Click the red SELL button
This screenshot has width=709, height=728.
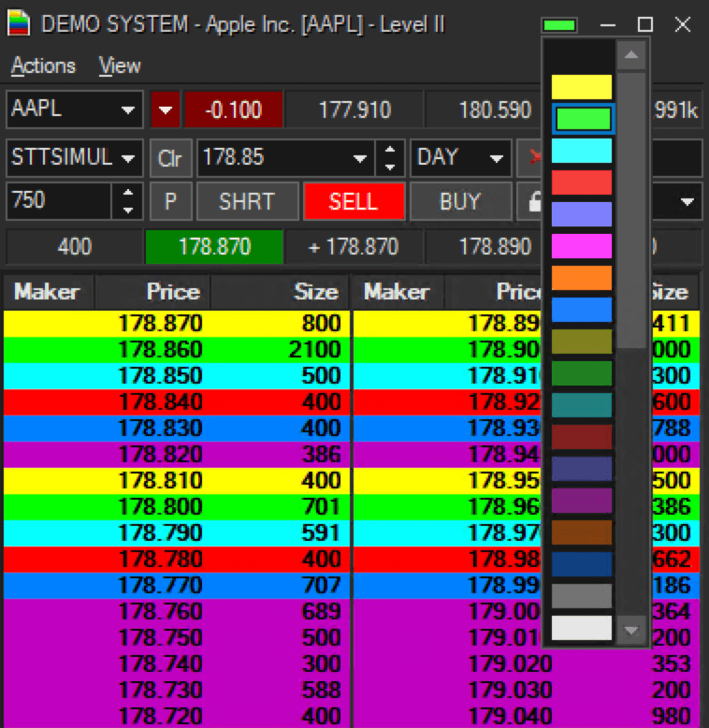coord(354,201)
